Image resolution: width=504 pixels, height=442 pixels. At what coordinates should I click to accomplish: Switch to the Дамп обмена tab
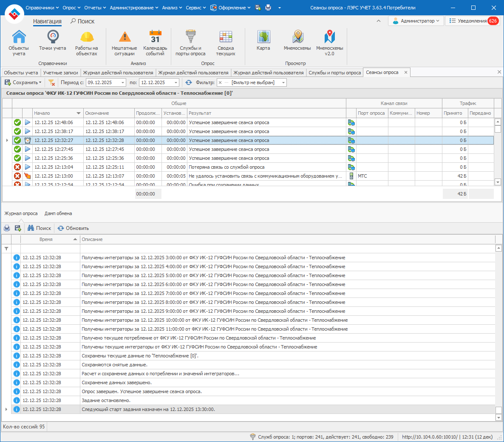(58, 213)
